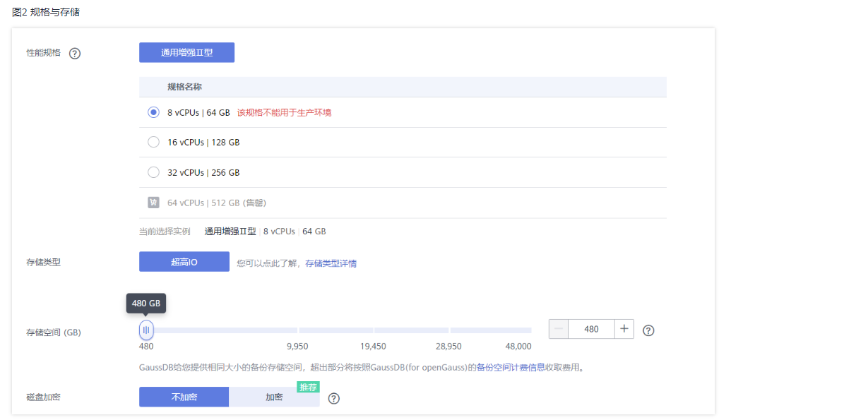This screenshot has width=868, height=420.
Task: Click the 存储空间 (GB) label
Action: click(54, 332)
